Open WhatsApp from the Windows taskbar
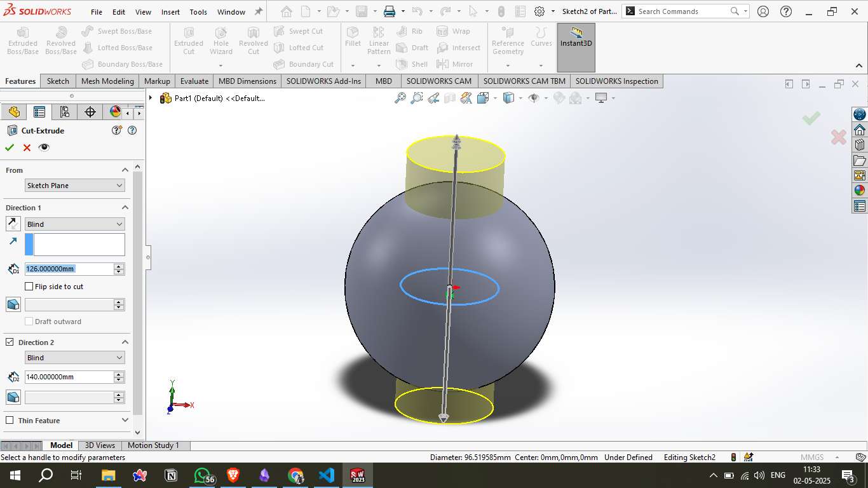 pyautogui.click(x=203, y=475)
